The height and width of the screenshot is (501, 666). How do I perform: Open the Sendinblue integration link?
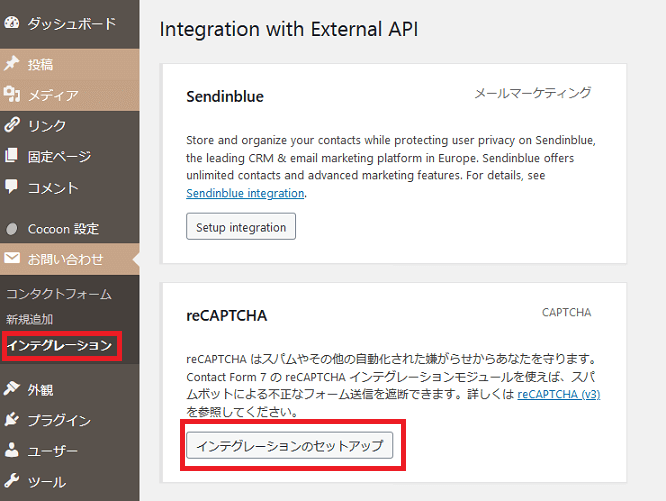tap(245, 193)
